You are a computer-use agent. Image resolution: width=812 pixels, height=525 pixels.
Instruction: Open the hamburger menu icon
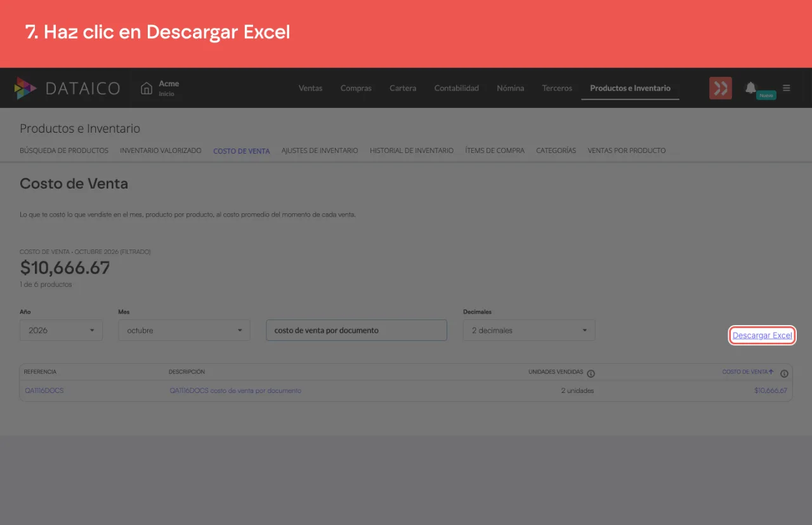787,88
